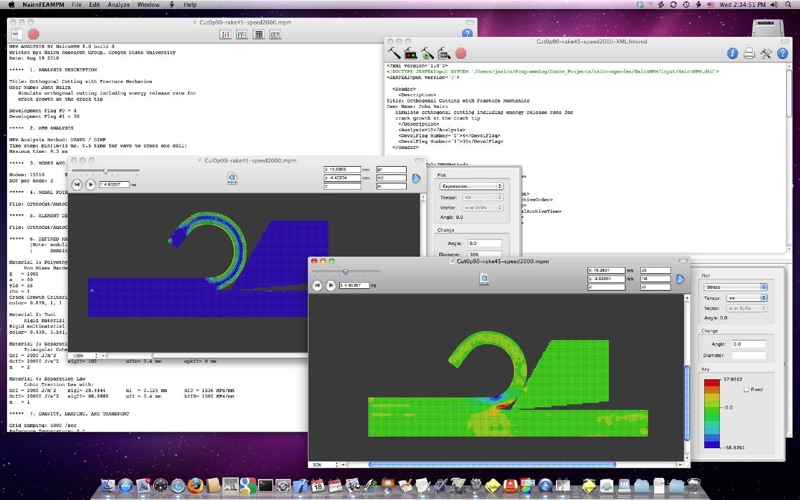Viewport: 800px width, 500px height.
Task: Open the Analyze menu
Action: click(118, 5)
